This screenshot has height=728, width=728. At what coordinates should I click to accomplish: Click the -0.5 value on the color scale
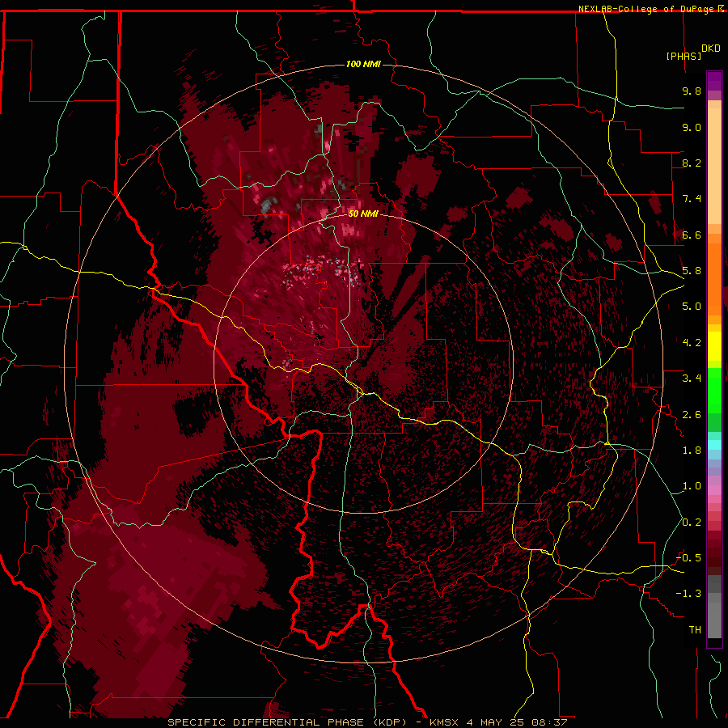(689, 558)
